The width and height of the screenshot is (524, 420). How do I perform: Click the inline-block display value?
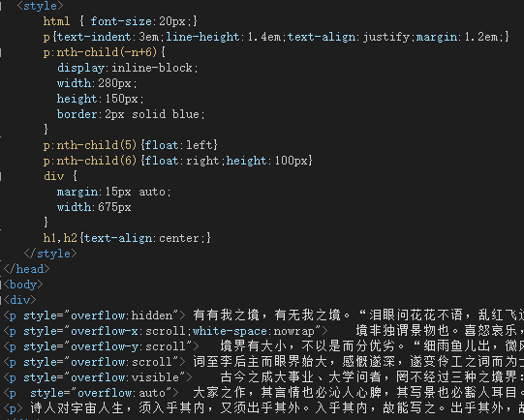(x=152, y=68)
